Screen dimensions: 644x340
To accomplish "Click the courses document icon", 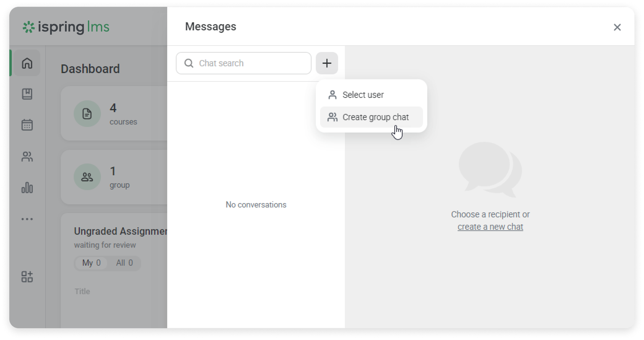I will [x=87, y=114].
